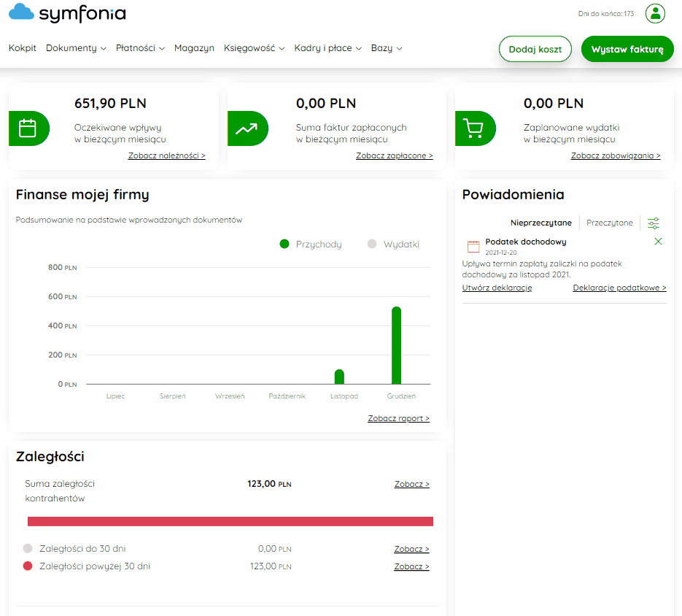Expand the Kadry i płace menu
The height and width of the screenshot is (616, 682).
pos(328,48)
